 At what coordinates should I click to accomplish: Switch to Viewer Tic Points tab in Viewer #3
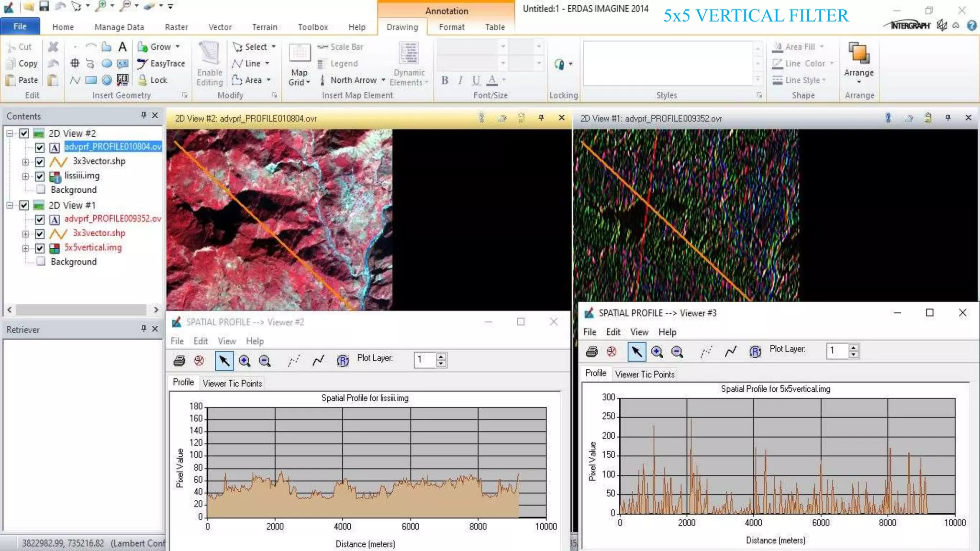(645, 375)
